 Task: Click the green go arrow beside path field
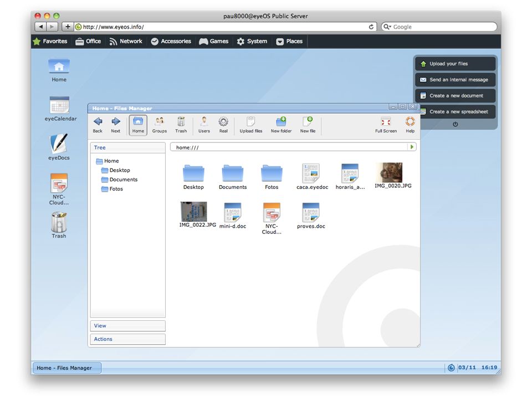(x=412, y=147)
